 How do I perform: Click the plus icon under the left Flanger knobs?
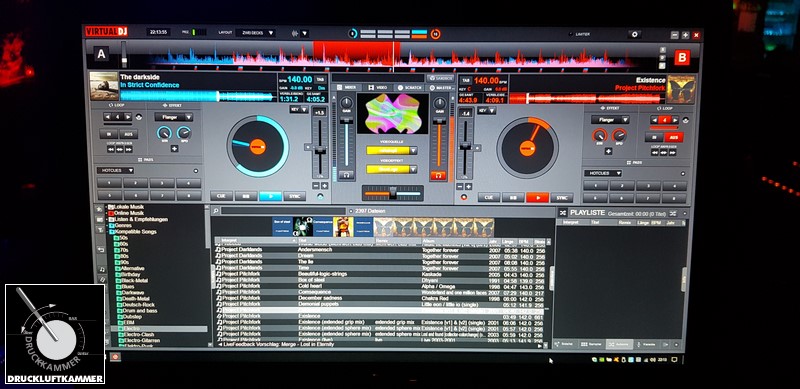(x=174, y=149)
